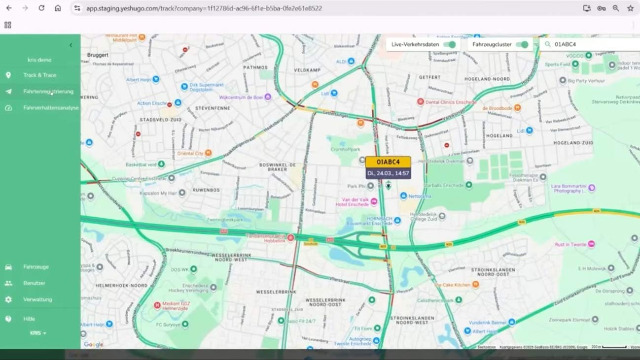
Task: Click the browser address bar URL
Action: coord(204,8)
